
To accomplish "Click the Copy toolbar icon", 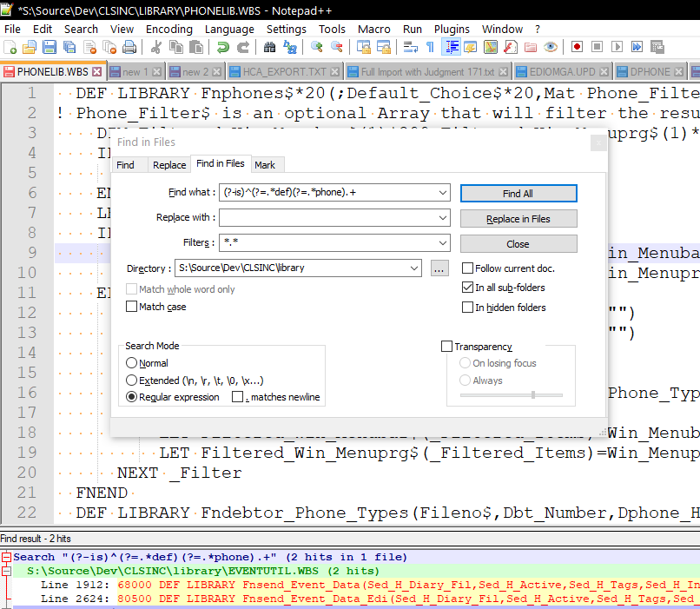I will [176, 47].
